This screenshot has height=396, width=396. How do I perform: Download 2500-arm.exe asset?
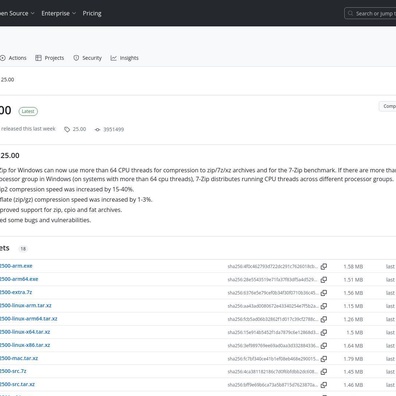(x=16, y=266)
